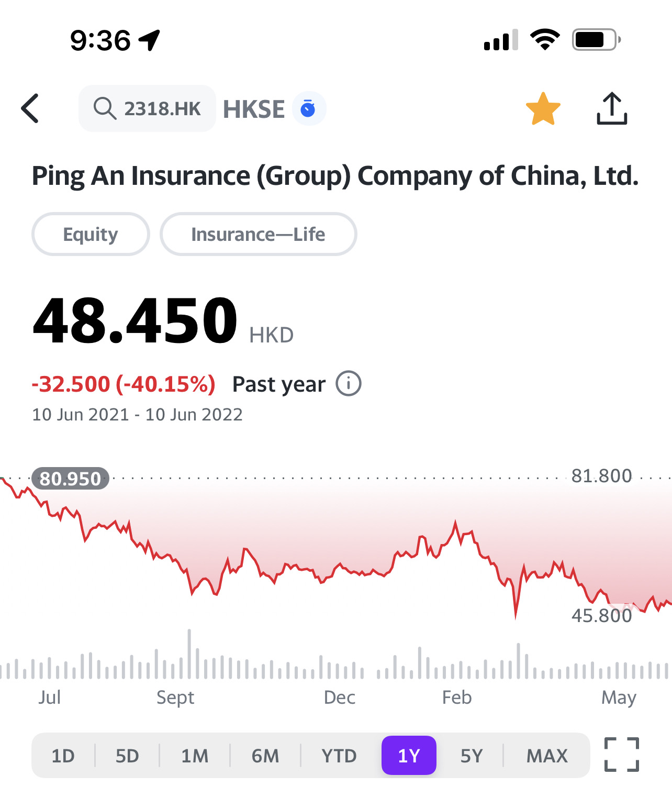The height and width of the screenshot is (809, 672).
Task: Choose the YTD time range
Action: [x=339, y=756]
